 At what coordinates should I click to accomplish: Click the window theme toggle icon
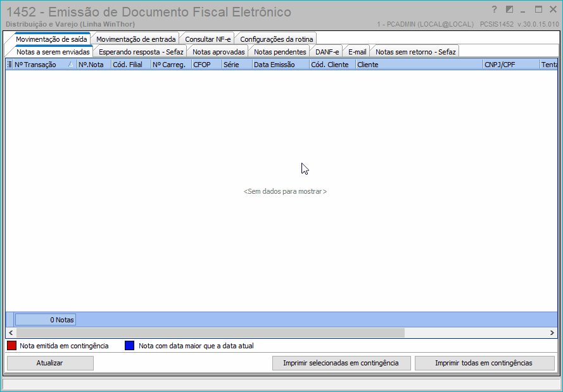click(509, 9)
